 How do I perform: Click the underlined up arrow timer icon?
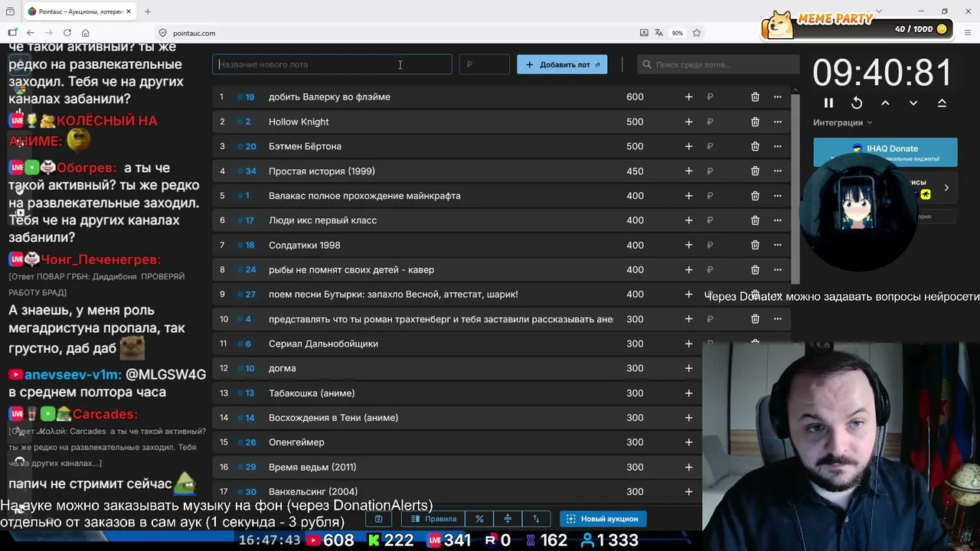point(942,103)
